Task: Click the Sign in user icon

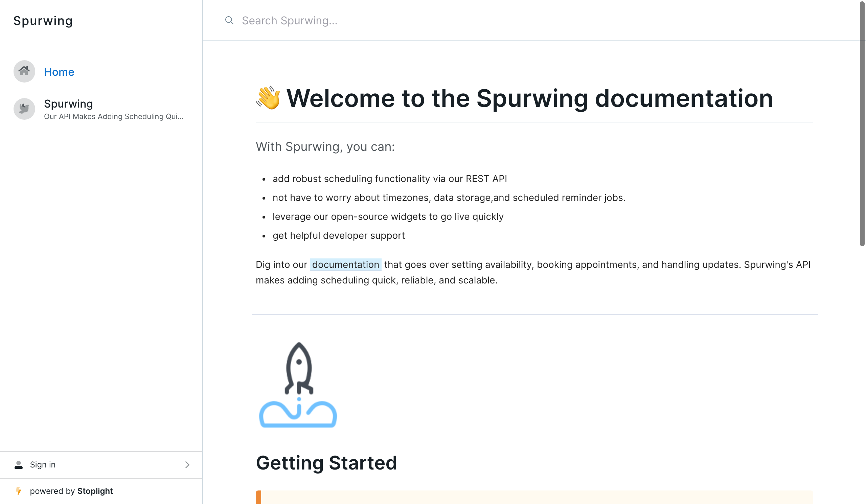Action: click(x=19, y=465)
